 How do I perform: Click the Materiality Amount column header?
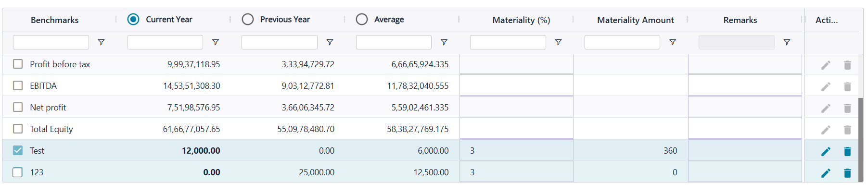click(635, 20)
